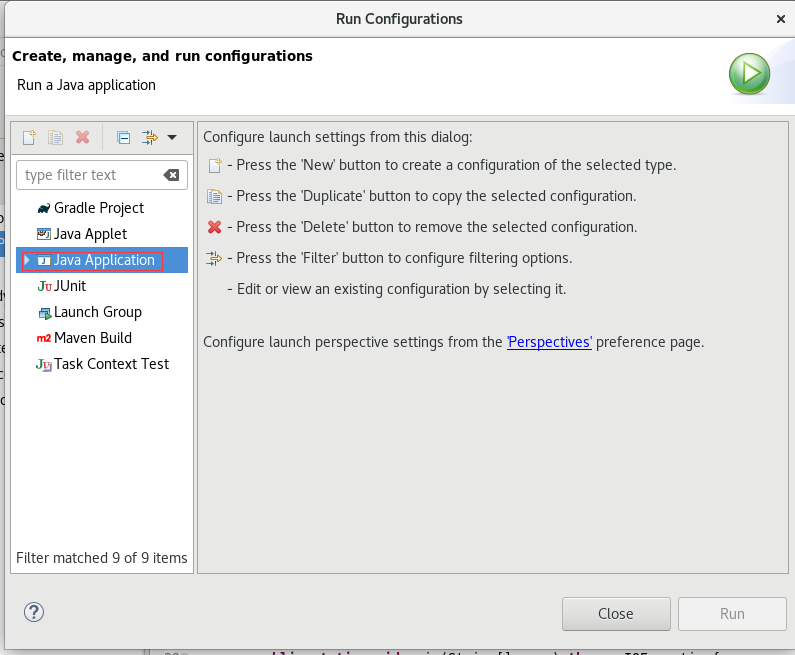Click the JUnit Ju icon
The image size is (795, 655).
point(45,286)
